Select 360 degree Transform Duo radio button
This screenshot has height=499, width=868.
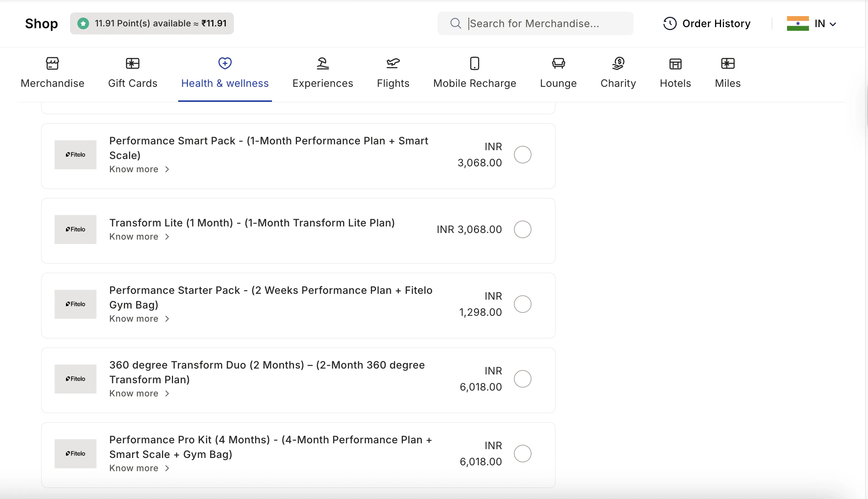click(x=523, y=379)
